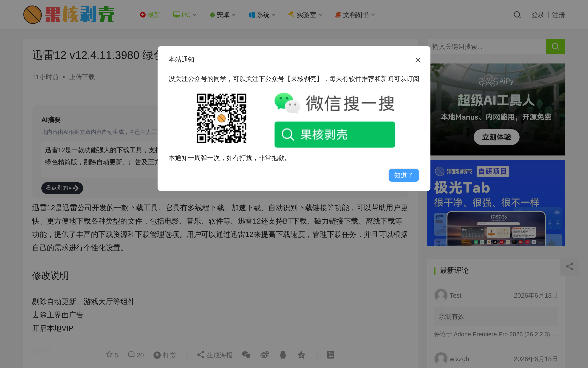Click the 最新评论 heading
Screen dimensions: 588x368
click(x=454, y=270)
